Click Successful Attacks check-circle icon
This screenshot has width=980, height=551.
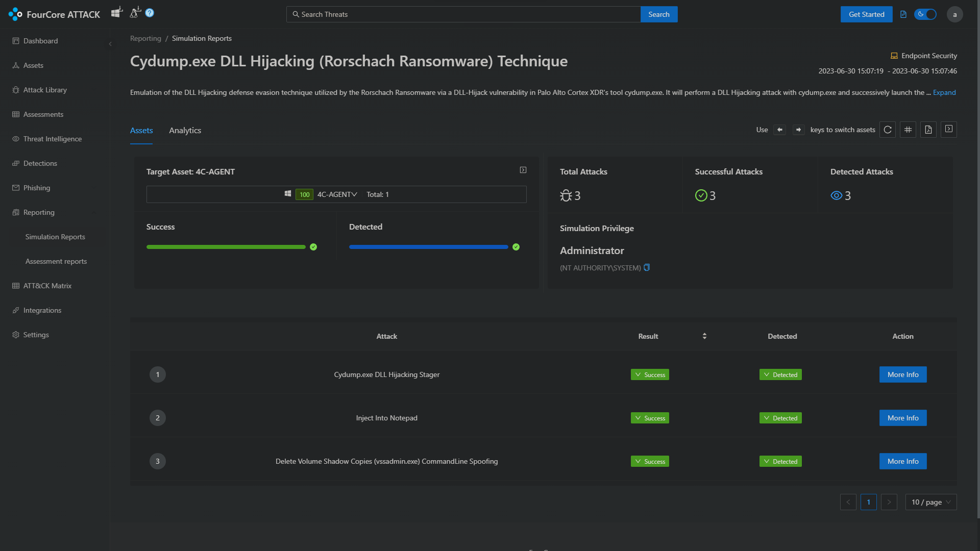pos(701,195)
